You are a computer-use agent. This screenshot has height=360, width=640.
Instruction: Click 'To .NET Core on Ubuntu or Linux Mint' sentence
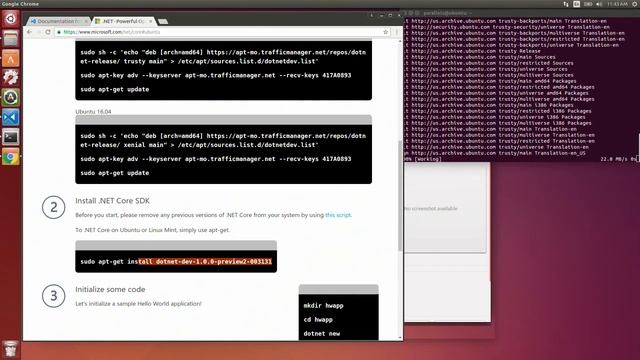pos(152,230)
